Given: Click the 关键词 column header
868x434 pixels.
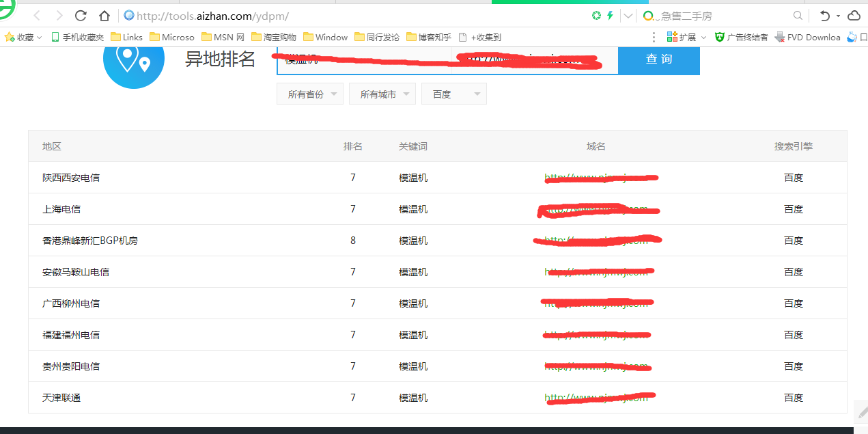Looking at the screenshot, I should click(x=413, y=146).
